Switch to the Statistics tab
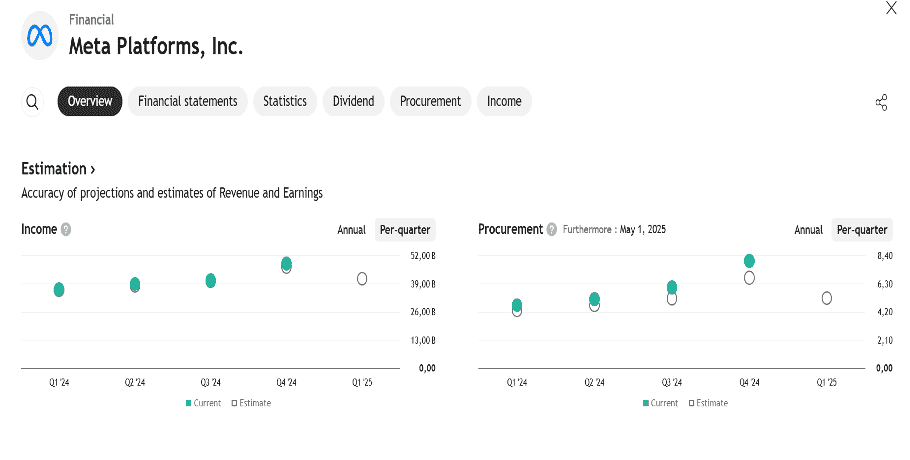This screenshot has height=460, width=910. [x=285, y=101]
